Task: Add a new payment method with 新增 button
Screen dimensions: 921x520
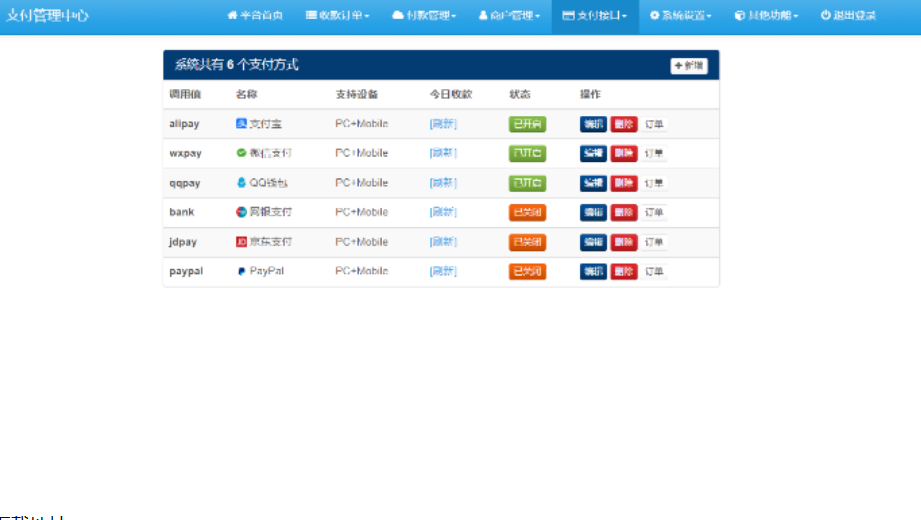Action: 689,66
